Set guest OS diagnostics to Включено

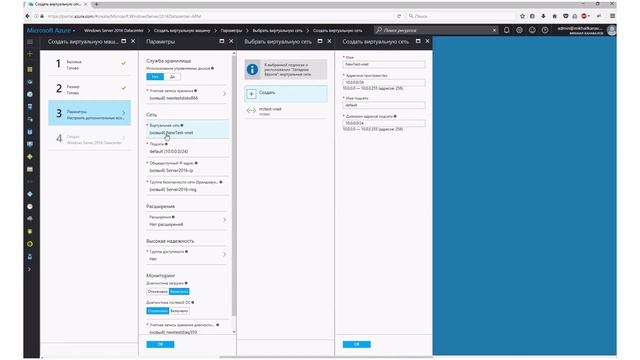[179, 311]
